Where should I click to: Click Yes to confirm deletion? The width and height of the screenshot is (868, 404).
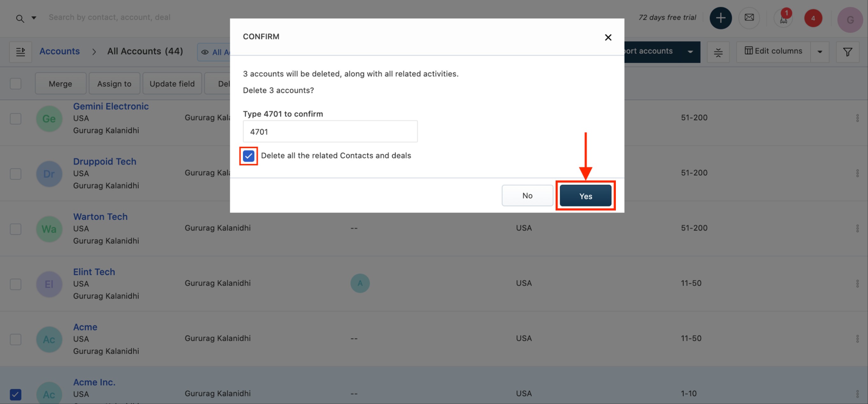(x=585, y=196)
